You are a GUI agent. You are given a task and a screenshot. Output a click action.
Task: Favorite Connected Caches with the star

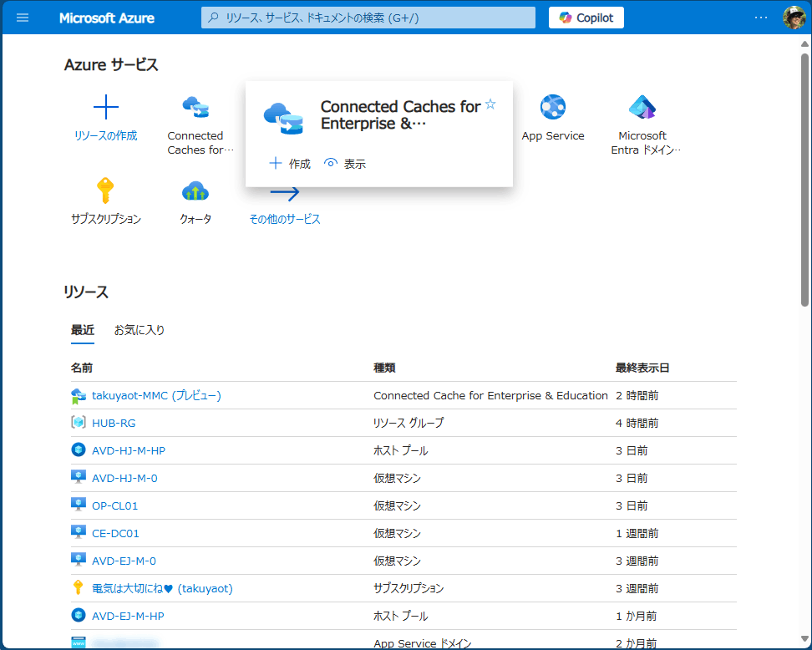tap(490, 104)
